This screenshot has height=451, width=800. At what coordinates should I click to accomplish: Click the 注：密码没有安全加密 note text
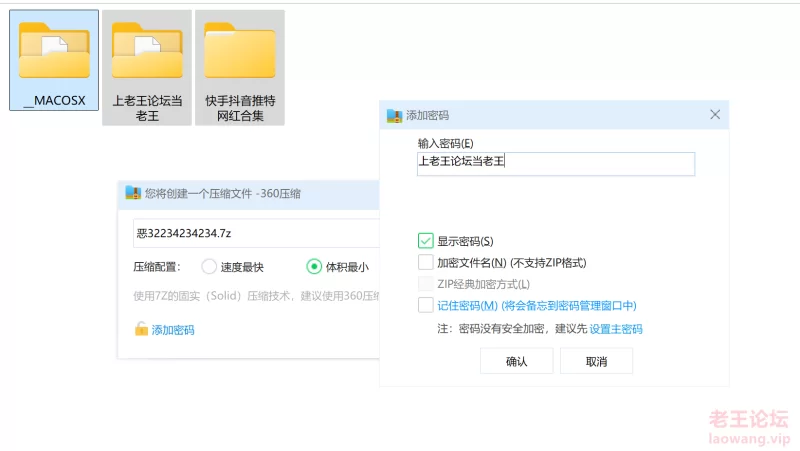[x=512, y=329]
